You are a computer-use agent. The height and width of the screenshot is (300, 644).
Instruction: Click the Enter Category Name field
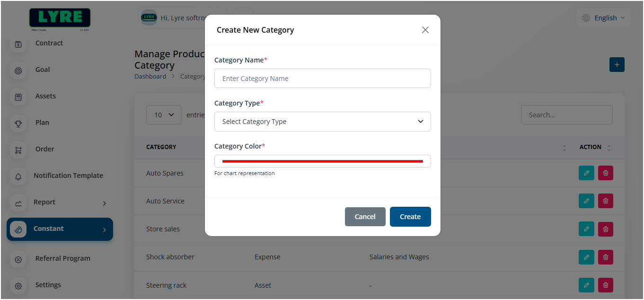click(322, 79)
